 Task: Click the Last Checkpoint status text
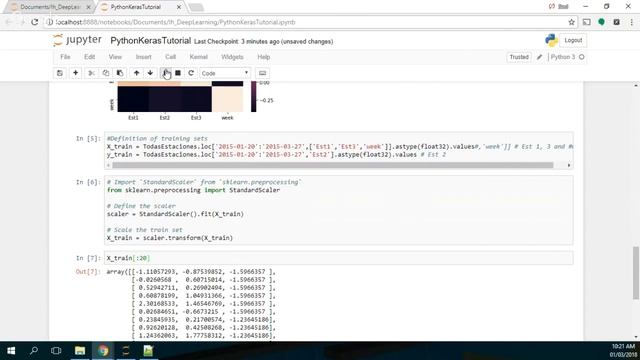pyautogui.click(x=263, y=42)
